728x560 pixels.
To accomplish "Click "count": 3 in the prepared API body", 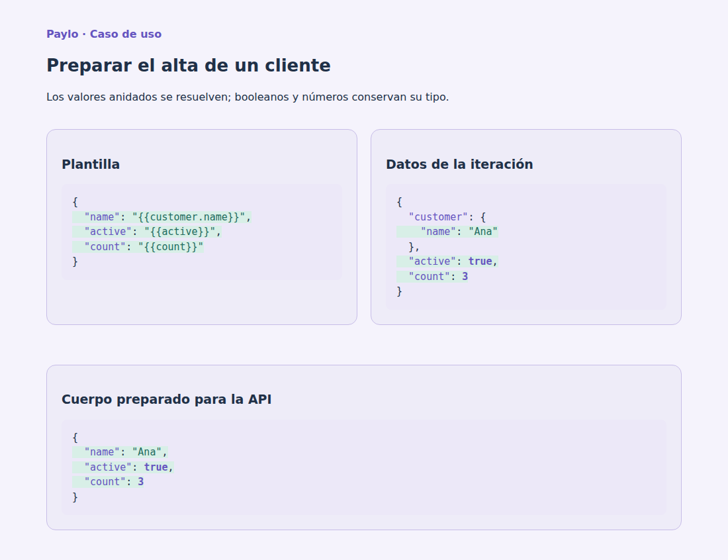I will (108, 481).
